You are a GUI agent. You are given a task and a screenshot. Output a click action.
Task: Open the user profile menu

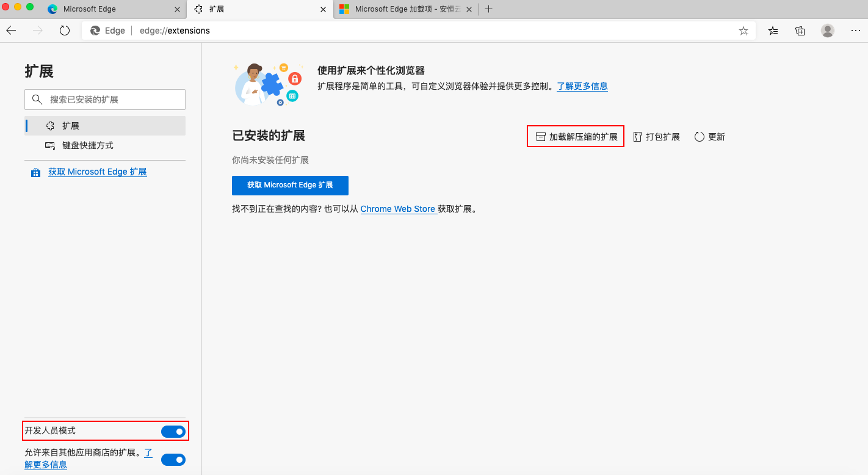(x=828, y=31)
